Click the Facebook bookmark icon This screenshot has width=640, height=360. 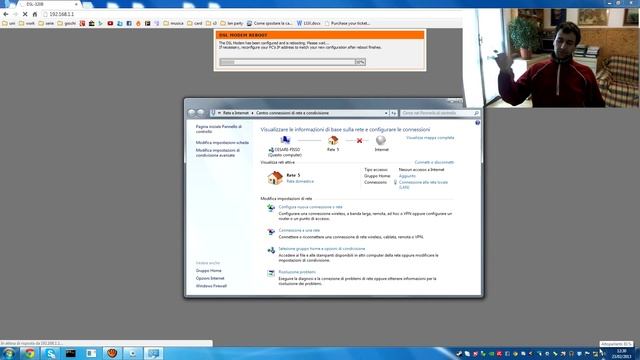[129, 23]
